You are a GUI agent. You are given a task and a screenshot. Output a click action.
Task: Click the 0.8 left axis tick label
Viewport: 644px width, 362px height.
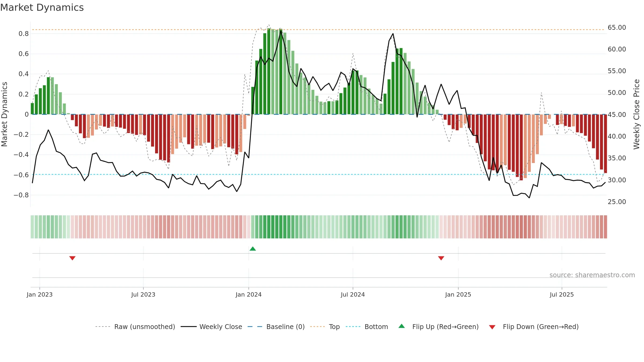(x=24, y=34)
